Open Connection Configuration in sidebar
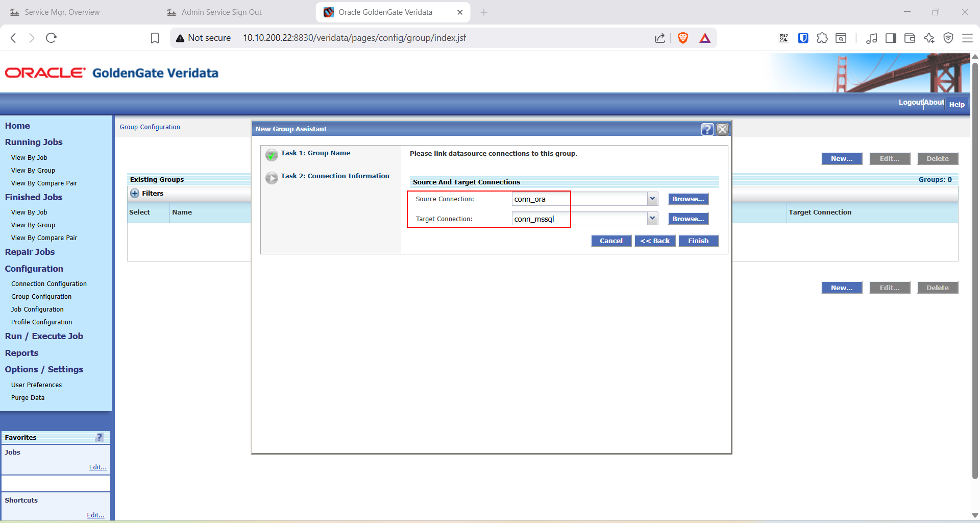The width and height of the screenshot is (980, 523). tap(49, 284)
